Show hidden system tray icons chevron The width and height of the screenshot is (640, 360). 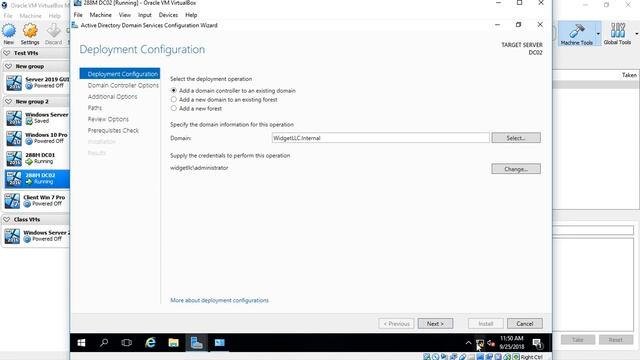(469, 343)
